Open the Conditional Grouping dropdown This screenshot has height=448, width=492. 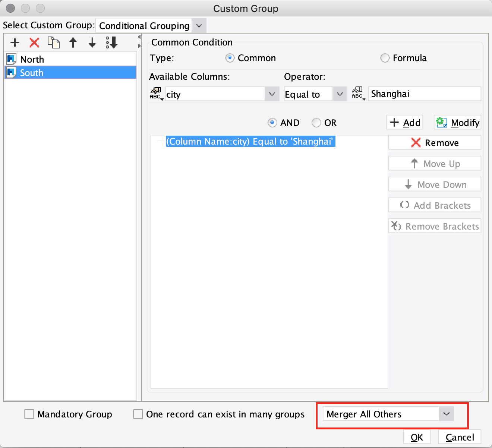point(199,25)
